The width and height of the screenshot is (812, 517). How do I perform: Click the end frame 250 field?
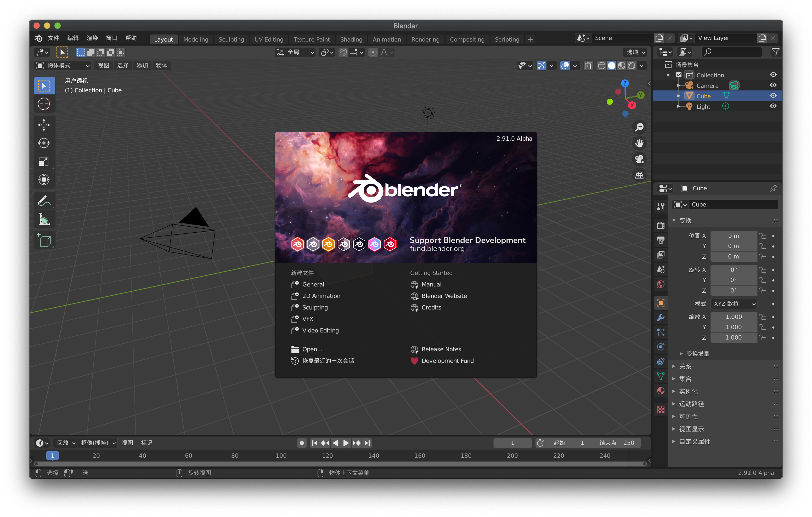tap(616, 443)
